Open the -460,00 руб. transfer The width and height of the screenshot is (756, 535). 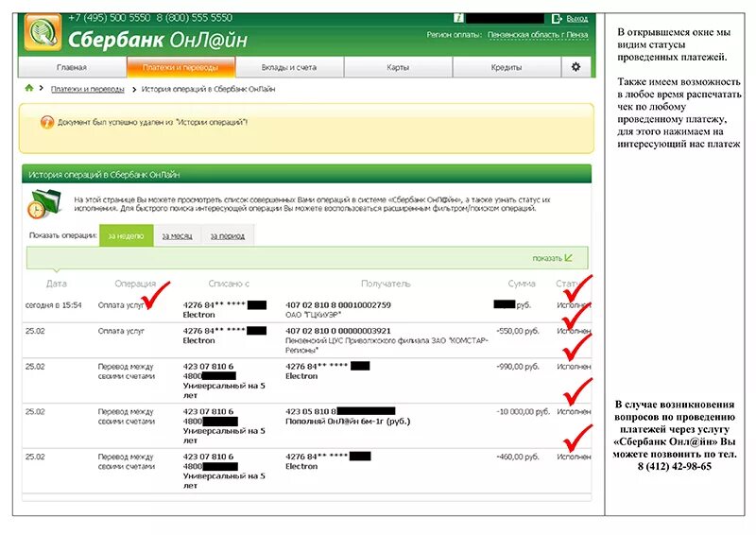point(306,471)
